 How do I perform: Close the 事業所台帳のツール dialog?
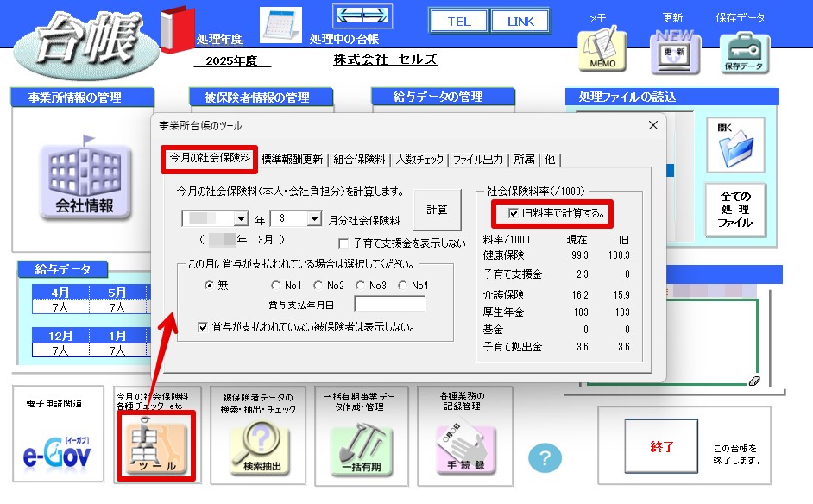pos(653,125)
